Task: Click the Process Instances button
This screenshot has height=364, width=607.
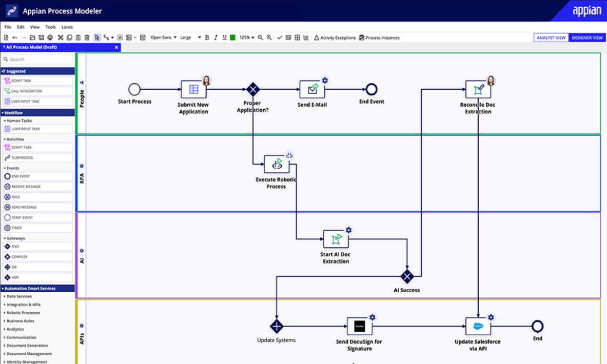Action: point(379,37)
